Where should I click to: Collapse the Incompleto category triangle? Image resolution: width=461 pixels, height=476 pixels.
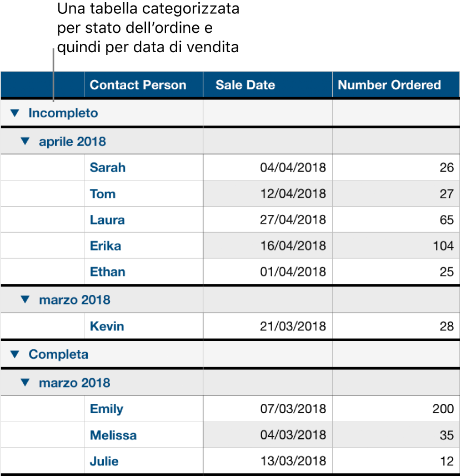(14, 113)
